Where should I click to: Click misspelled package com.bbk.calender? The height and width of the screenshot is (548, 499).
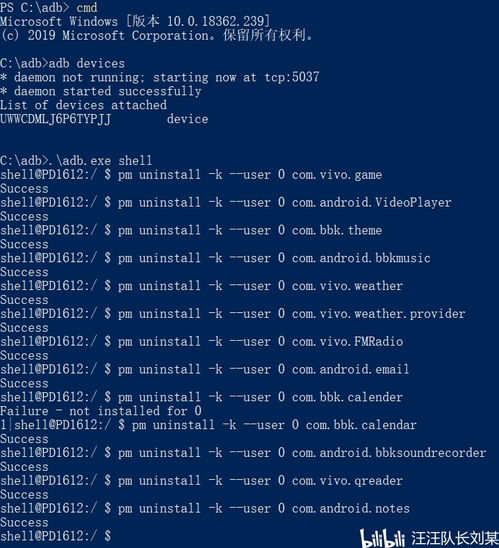pyautogui.click(x=347, y=397)
